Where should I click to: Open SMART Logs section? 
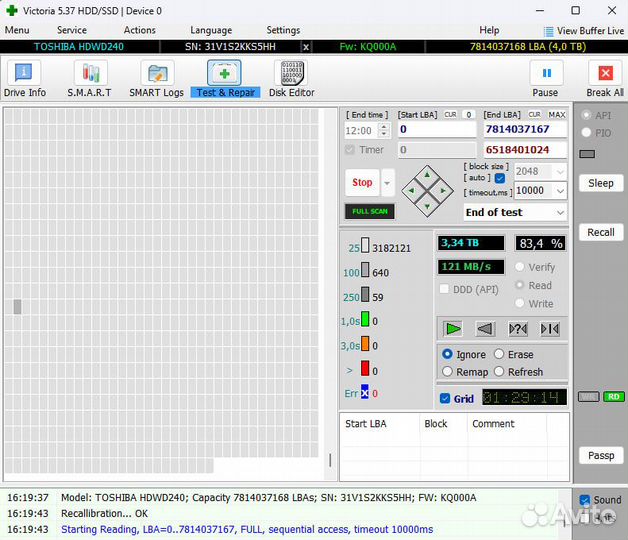[x=157, y=79]
